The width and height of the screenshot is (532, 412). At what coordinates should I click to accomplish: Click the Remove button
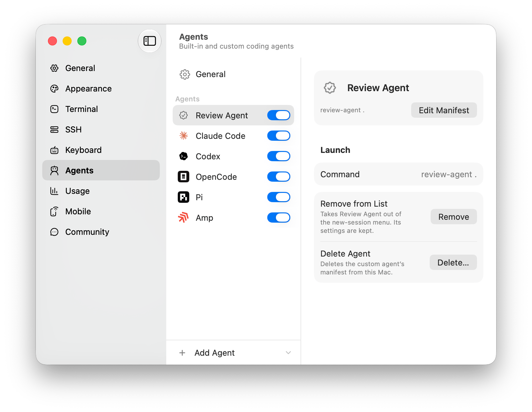pos(454,217)
